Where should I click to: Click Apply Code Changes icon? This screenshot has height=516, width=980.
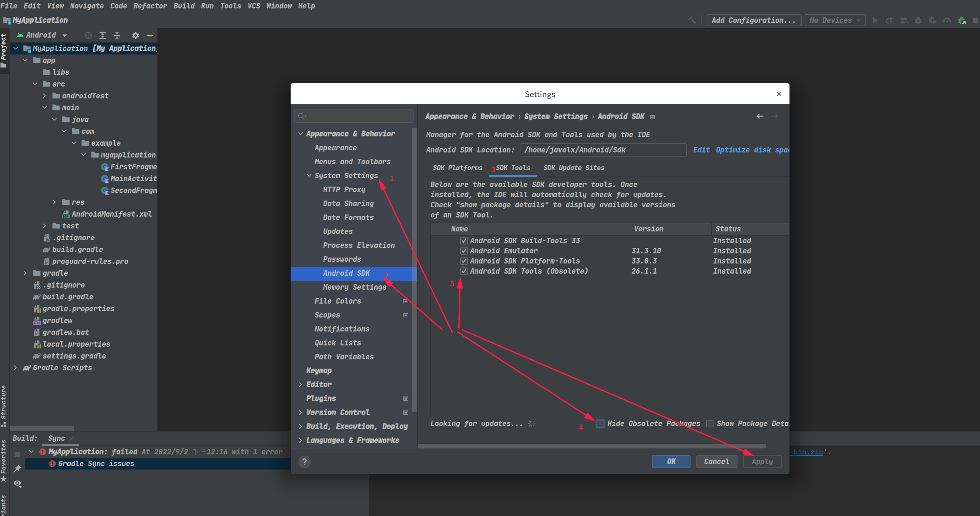(904, 20)
